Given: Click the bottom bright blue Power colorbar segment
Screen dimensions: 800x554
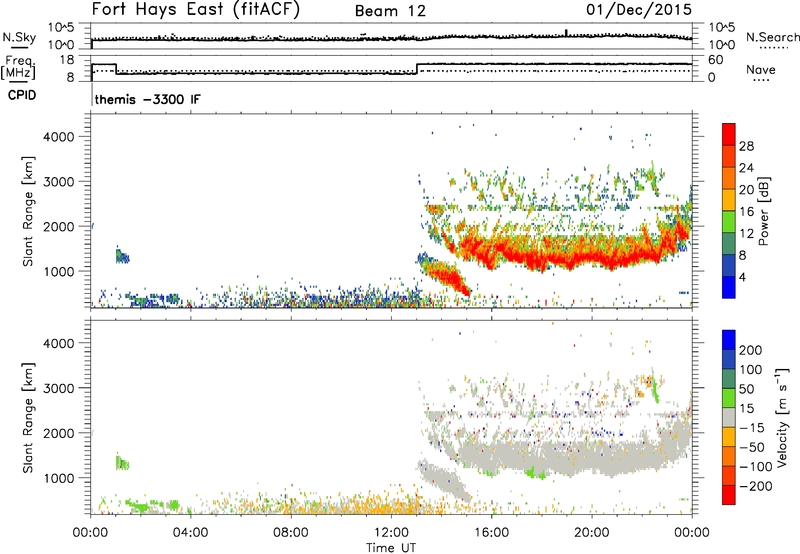Looking at the screenshot, I should (729, 287).
